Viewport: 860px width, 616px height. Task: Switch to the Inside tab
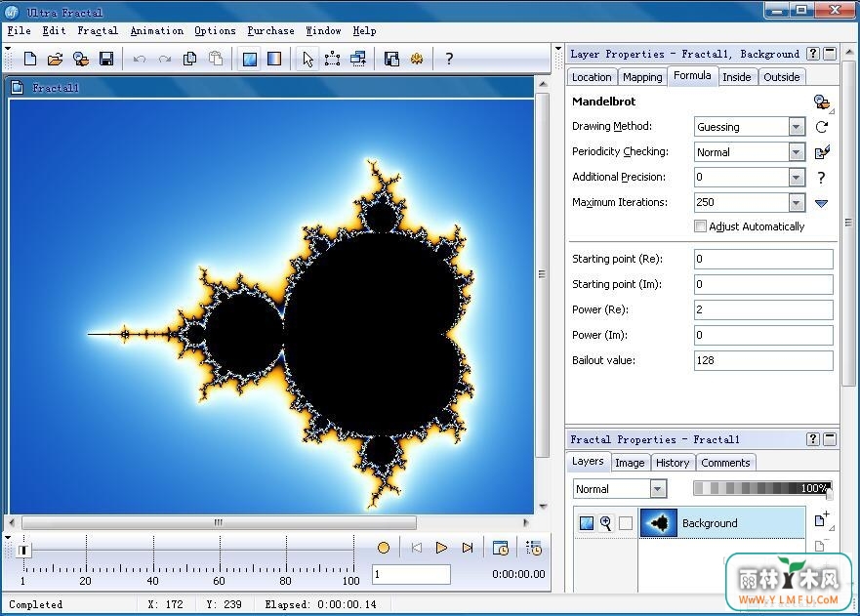737,77
